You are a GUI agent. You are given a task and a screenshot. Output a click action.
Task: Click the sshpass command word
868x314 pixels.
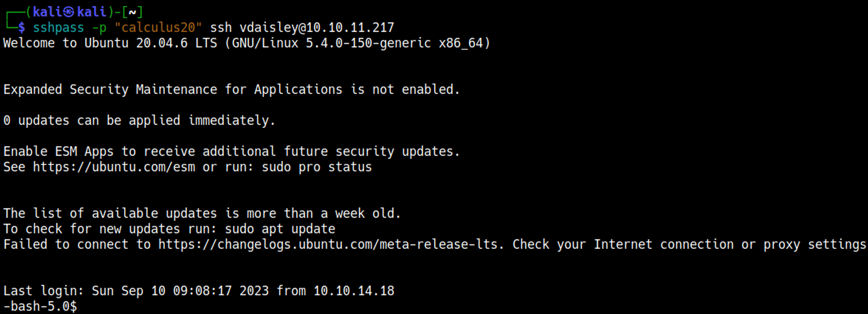(x=58, y=28)
